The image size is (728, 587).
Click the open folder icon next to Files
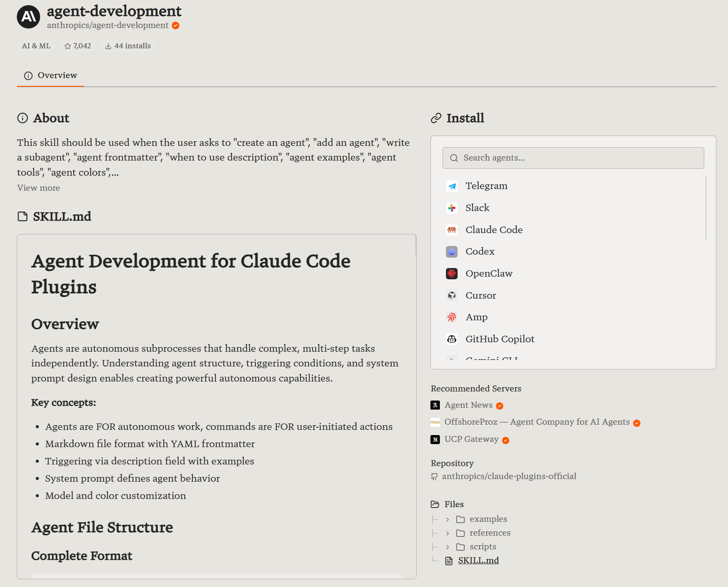435,504
